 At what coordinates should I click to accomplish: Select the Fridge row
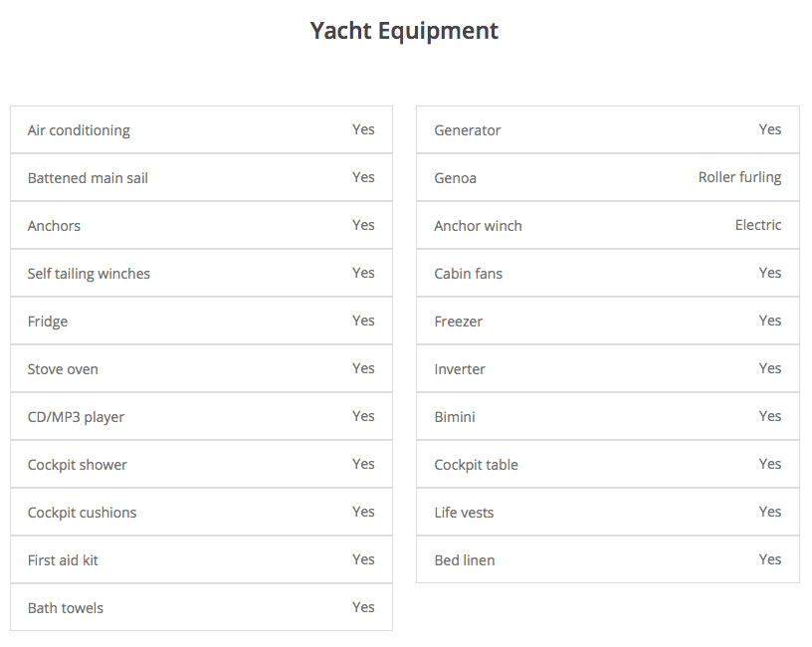click(x=201, y=321)
